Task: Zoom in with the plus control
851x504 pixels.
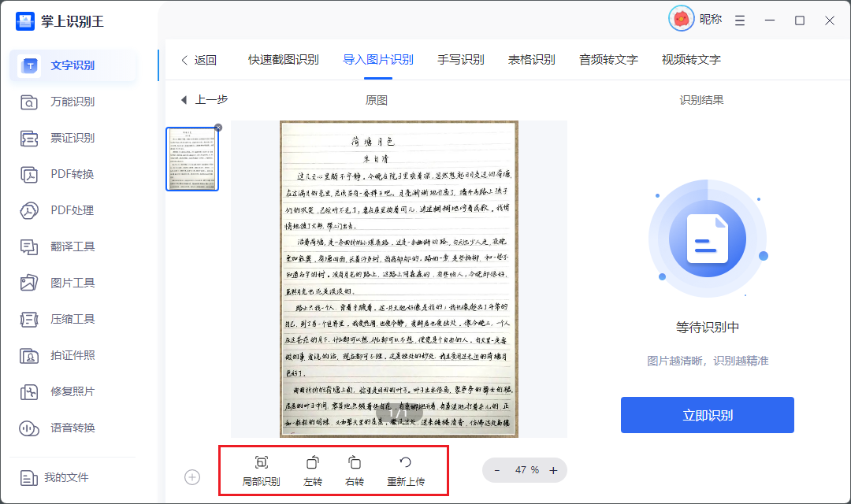Action: (553, 470)
